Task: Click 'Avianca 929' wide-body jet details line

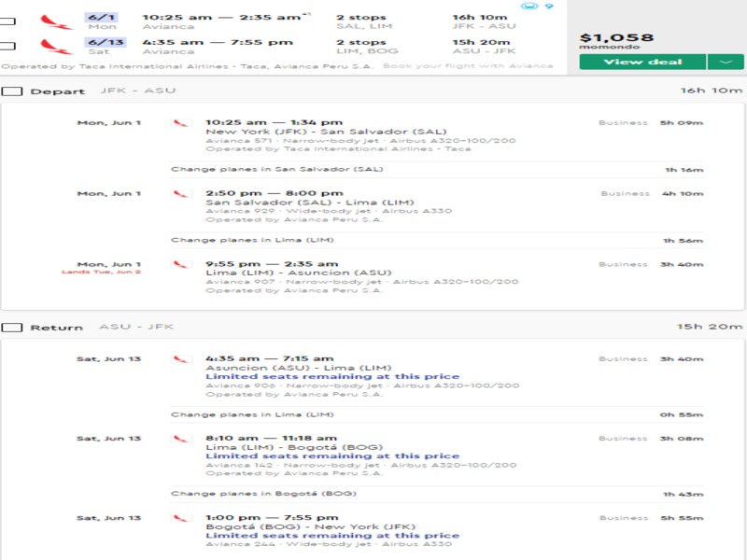Action: coord(329,211)
